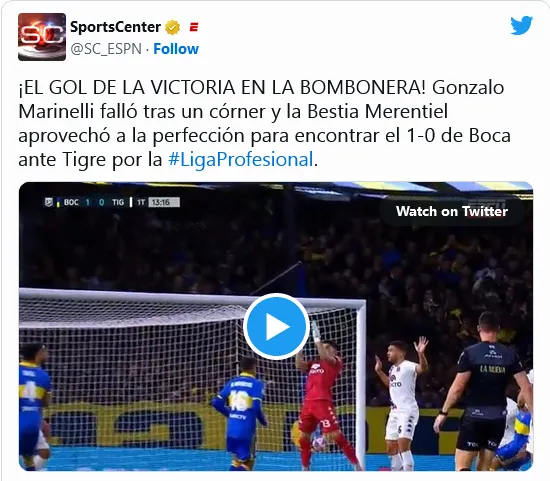Click the 13:16 match clock
The width and height of the screenshot is (550, 481).
point(164,202)
